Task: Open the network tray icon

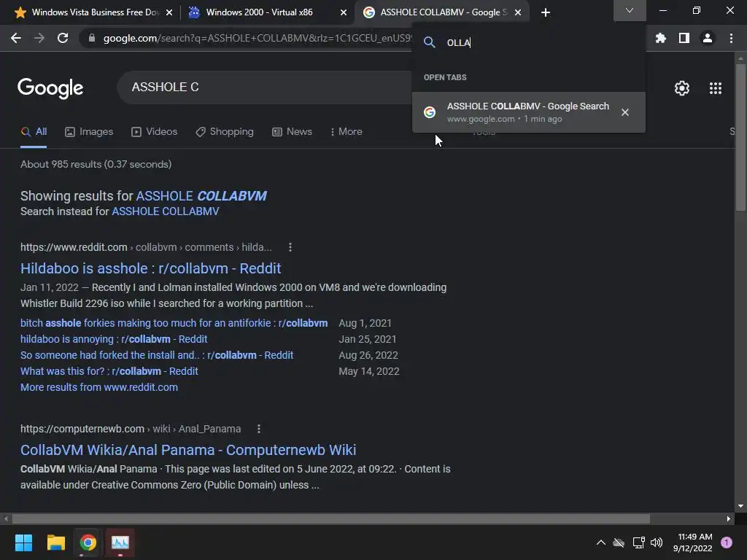Action: point(638,542)
